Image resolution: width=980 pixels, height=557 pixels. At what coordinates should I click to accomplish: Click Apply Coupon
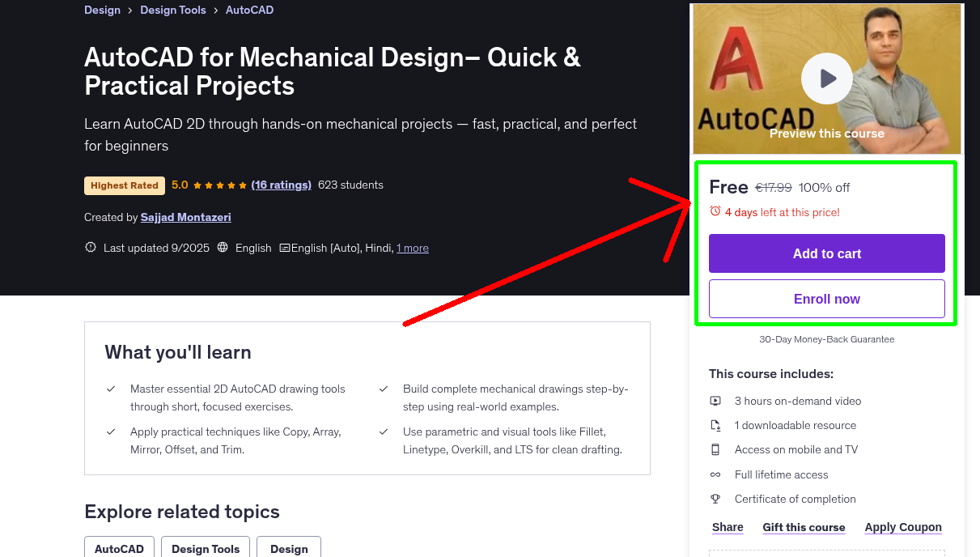903,527
